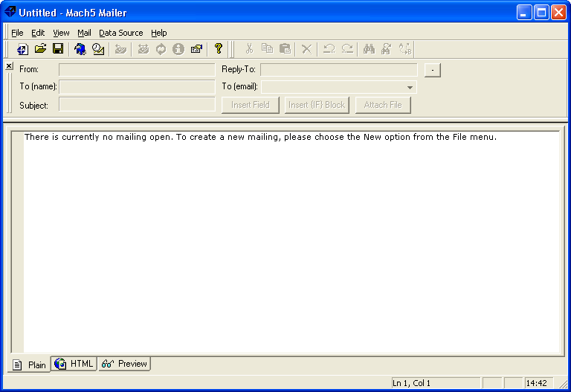The width and height of the screenshot is (571, 392).
Task: Expand the To (email) dropdown
Action: pyautogui.click(x=409, y=87)
